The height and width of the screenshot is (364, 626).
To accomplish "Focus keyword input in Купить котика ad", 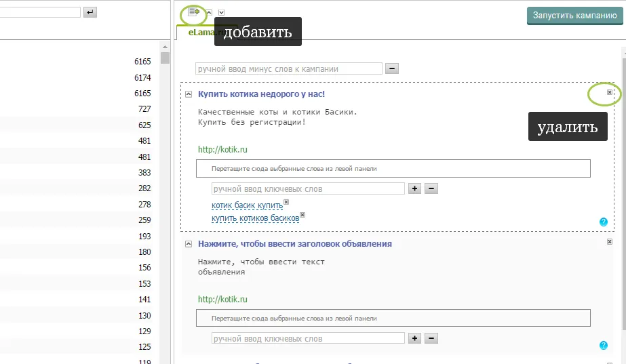I will pos(308,189).
